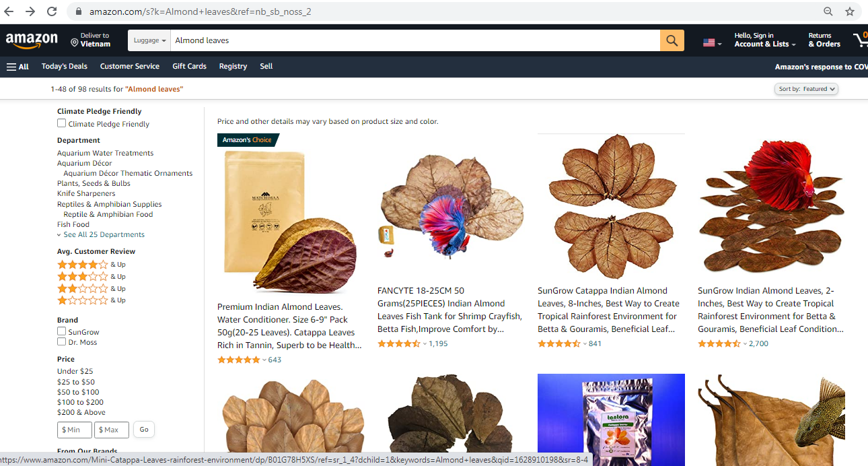
Task: Open the Sort by Featured dropdown
Action: 806,89
